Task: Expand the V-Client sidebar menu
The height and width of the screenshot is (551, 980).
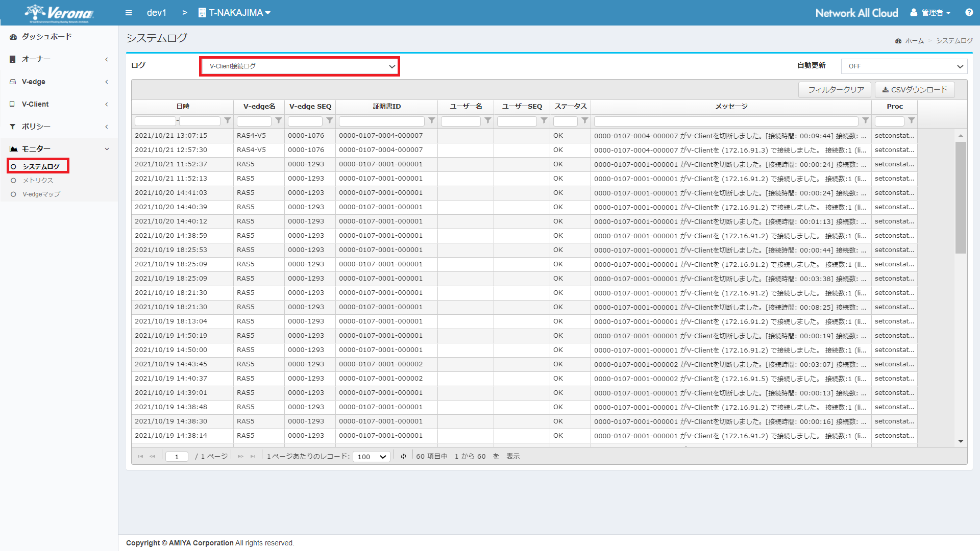Action: coord(59,104)
